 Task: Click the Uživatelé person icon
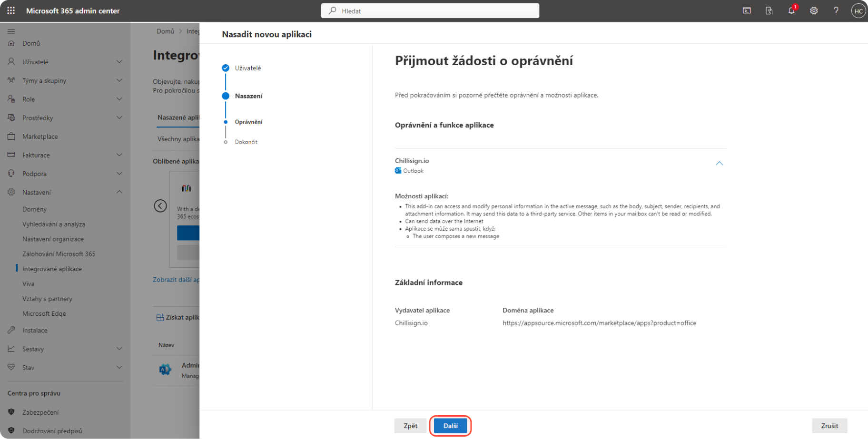[x=11, y=62]
